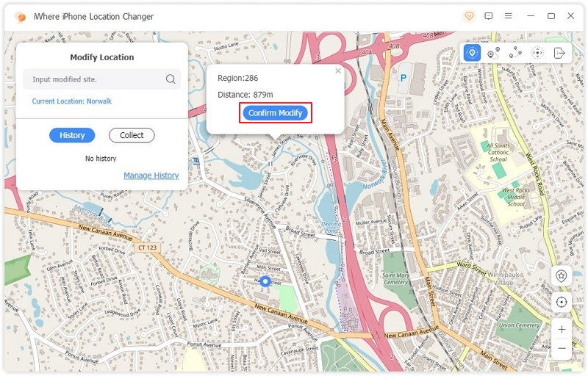Viewport: 588px width, 376px height.
Task: Select the One-stop Mode icon
Action: pyautogui.click(x=493, y=53)
